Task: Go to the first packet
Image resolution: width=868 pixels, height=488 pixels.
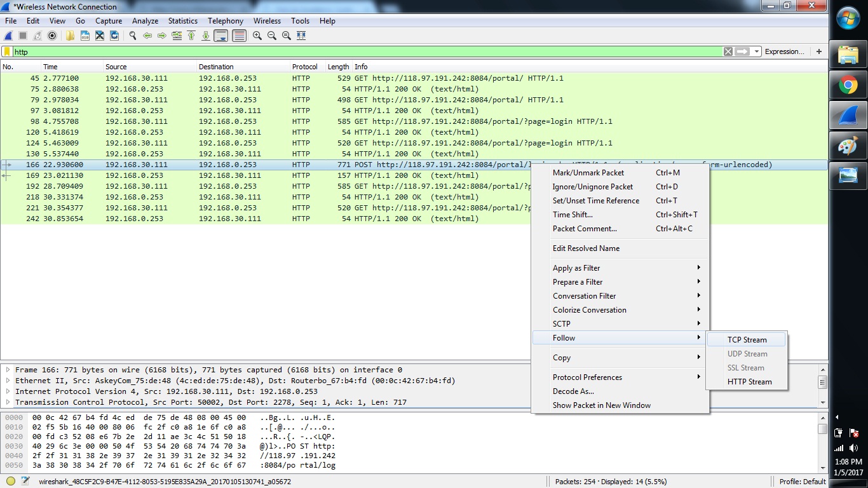Action: (191, 36)
